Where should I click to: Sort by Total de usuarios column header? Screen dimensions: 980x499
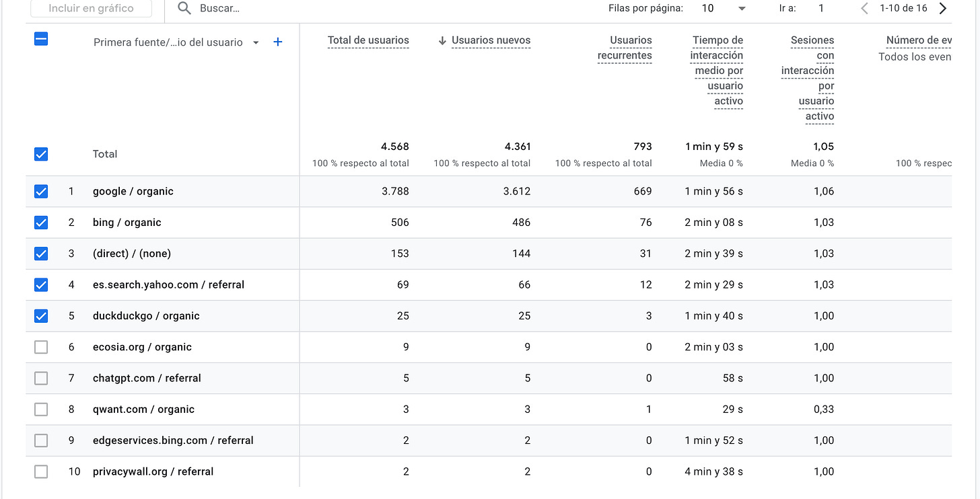click(x=368, y=40)
